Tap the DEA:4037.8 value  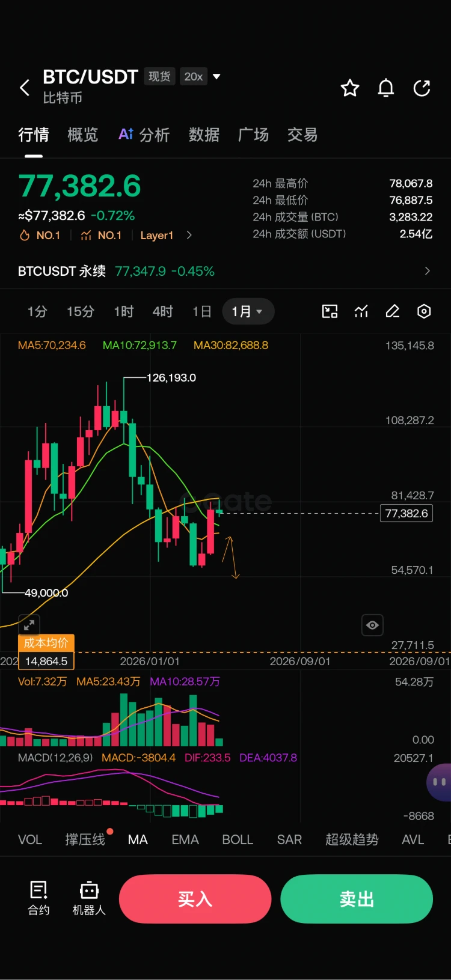click(x=268, y=758)
